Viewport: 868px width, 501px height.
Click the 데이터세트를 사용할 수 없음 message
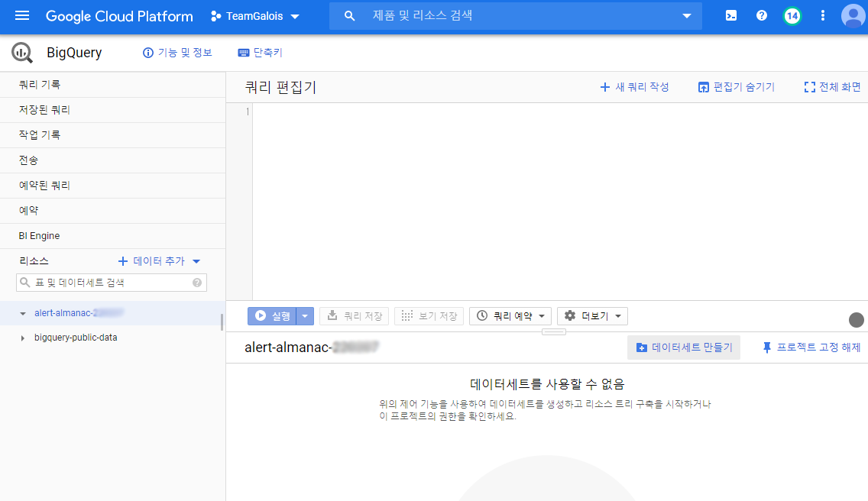[547, 383]
